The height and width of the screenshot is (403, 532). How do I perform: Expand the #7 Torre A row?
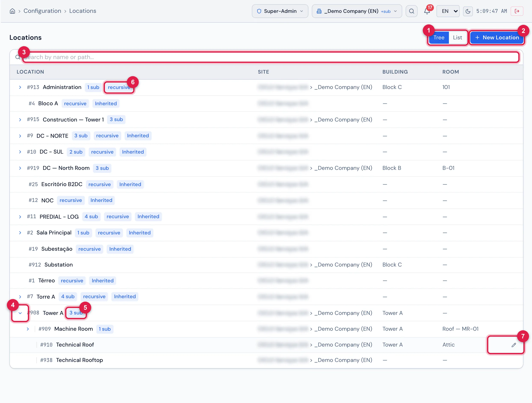pyautogui.click(x=20, y=297)
